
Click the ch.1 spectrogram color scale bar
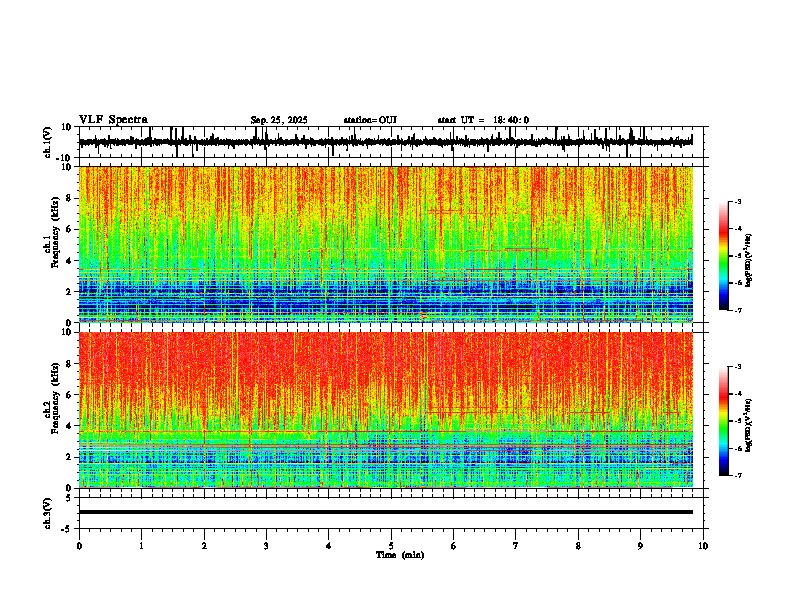[724, 256]
